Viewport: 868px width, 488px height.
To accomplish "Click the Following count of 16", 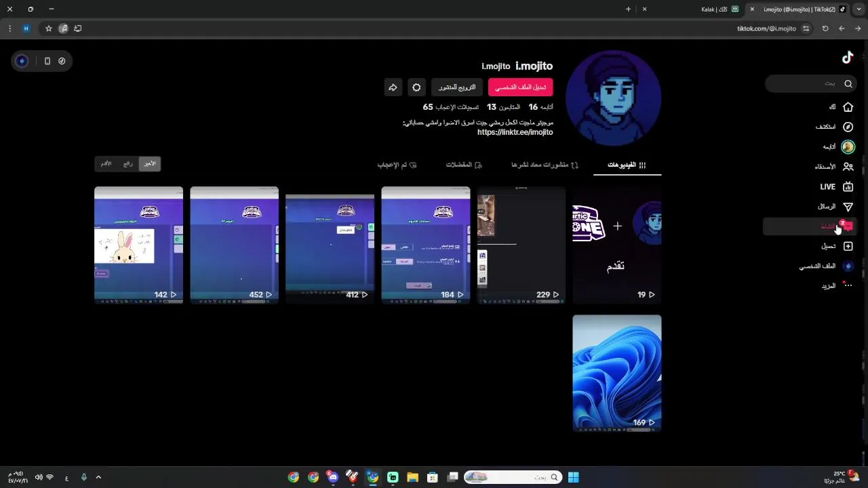I will coord(541,107).
